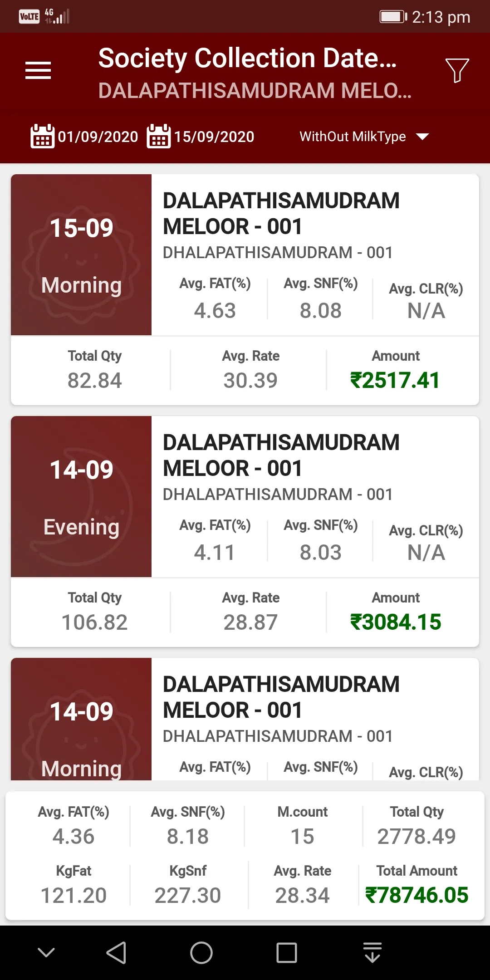Tap the dropdown arrow beside MilkType
Viewport: 490px width, 980px height.
pyautogui.click(x=422, y=137)
